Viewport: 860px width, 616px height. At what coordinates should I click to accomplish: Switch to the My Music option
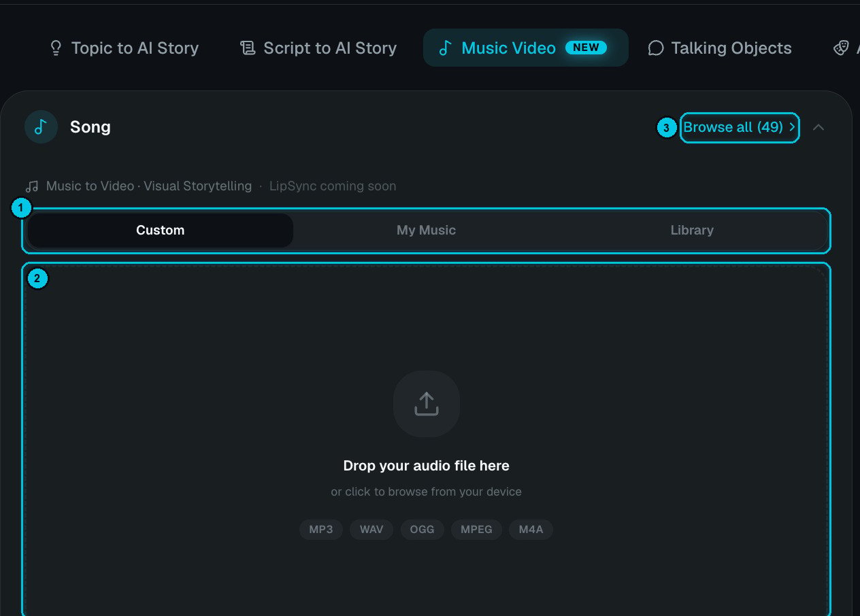[426, 230]
